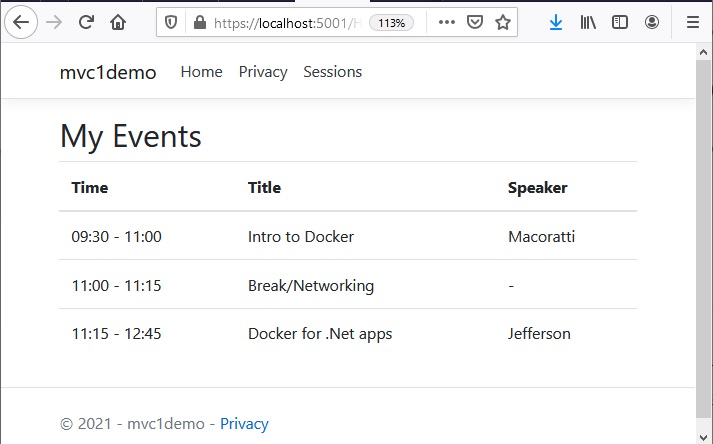Viewport: 713px width, 444px height.
Task: Open the page actions three-dots menu
Action: click(x=447, y=22)
